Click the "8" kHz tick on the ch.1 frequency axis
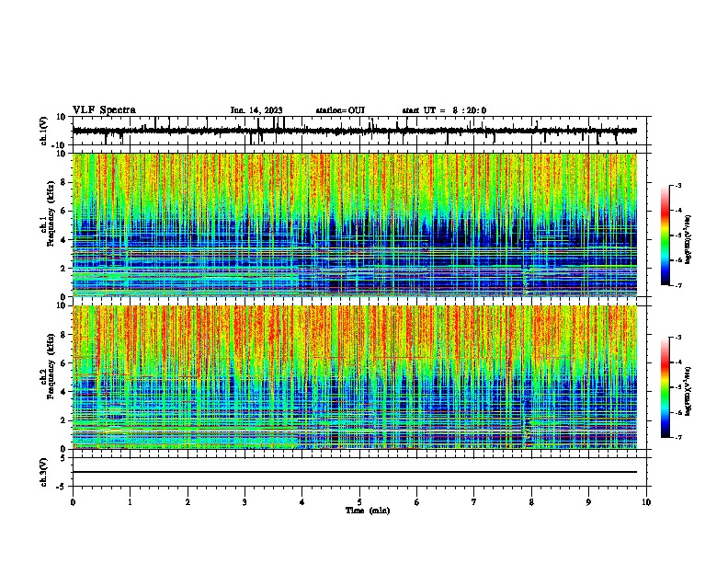The width and height of the screenshot is (728, 563). pos(63,182)
